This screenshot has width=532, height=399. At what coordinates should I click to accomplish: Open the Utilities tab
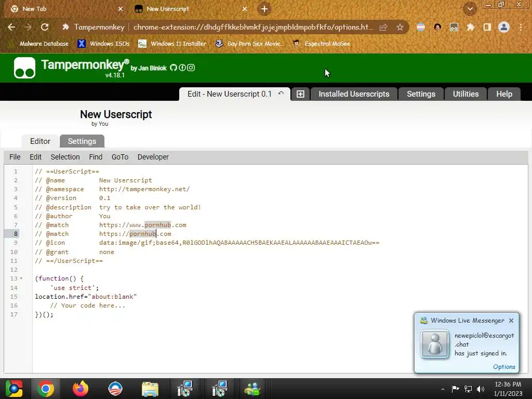tap(465, 94)
